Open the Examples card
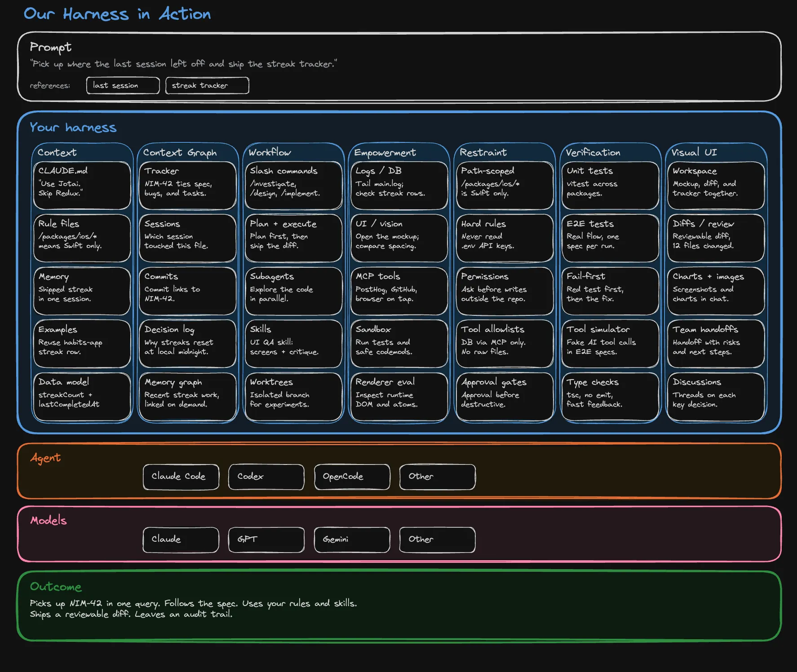The height and width of the screenshot is (672, 797). (82, 344)
